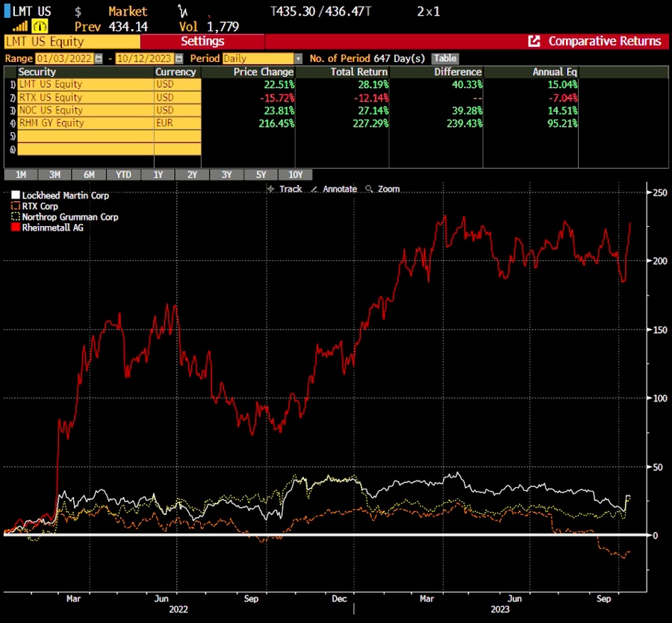Select the 6M range button

pyautogui.click(x=89, y=175)
